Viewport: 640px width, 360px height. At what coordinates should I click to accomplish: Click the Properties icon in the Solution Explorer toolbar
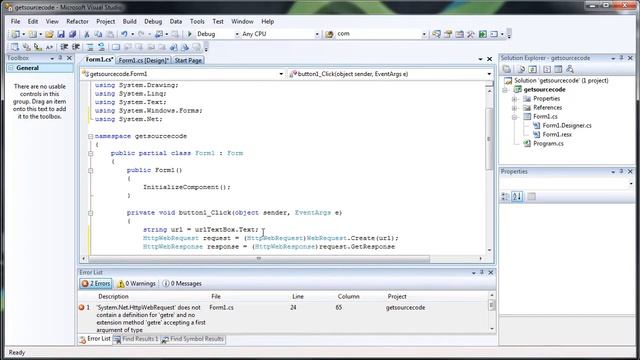pos(507,69)
